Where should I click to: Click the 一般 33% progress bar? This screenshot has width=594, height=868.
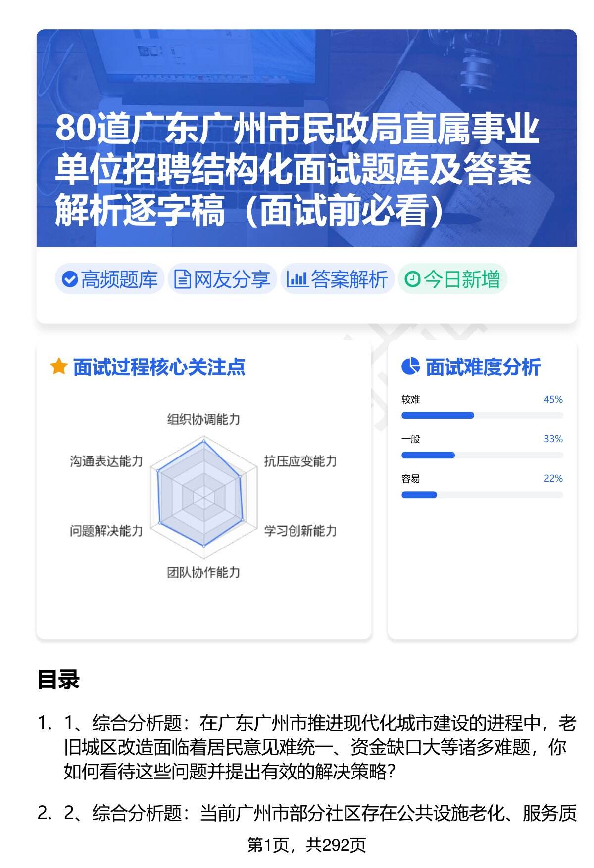(x=482, y=455)
